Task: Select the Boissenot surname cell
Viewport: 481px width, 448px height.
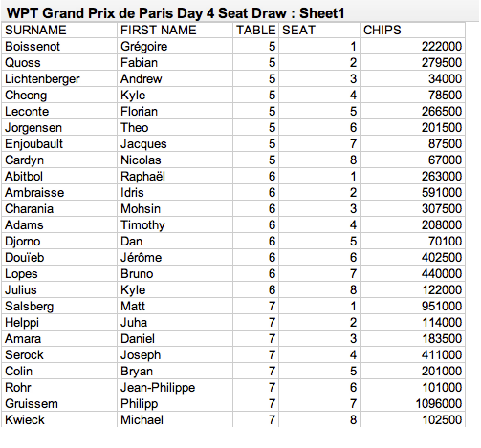Action: click(59, 47)
